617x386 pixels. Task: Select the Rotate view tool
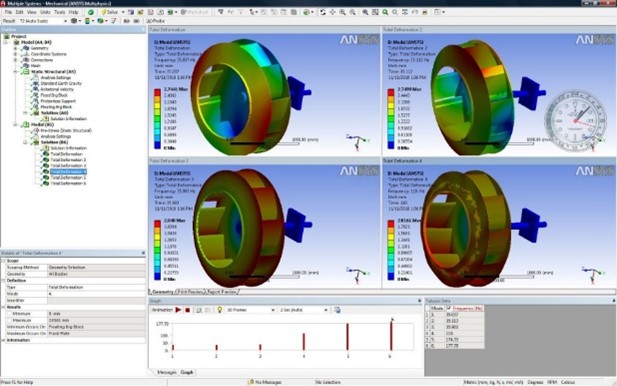(x=323, y=12)
